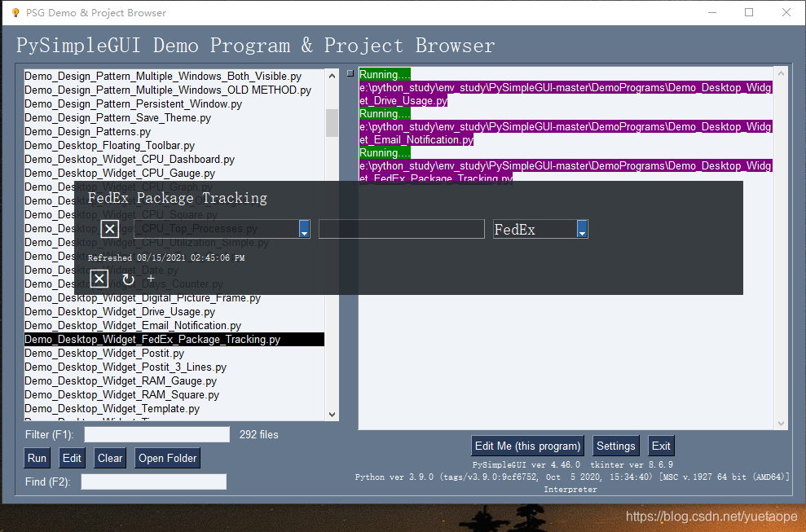
Task: Click the Drive_Usage.py path in output
Action: pyautogui.click(x=566, y=94)
